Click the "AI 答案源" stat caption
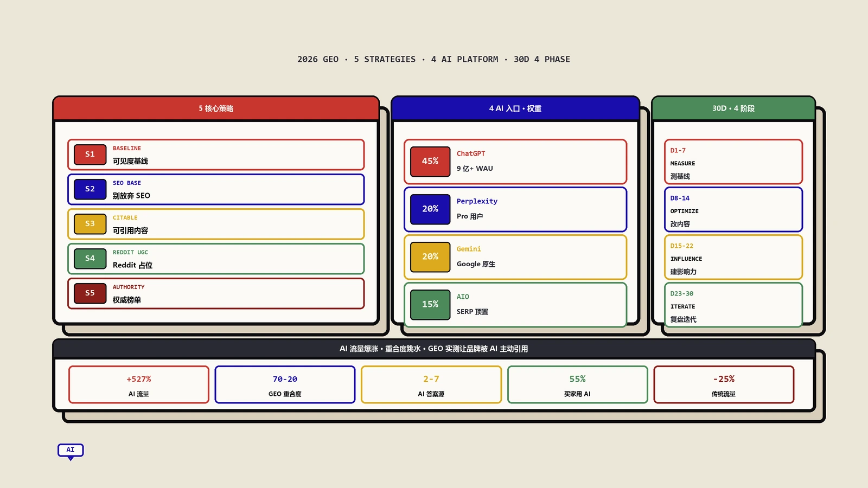Screen dimensions: 868x488 [431, 394]
